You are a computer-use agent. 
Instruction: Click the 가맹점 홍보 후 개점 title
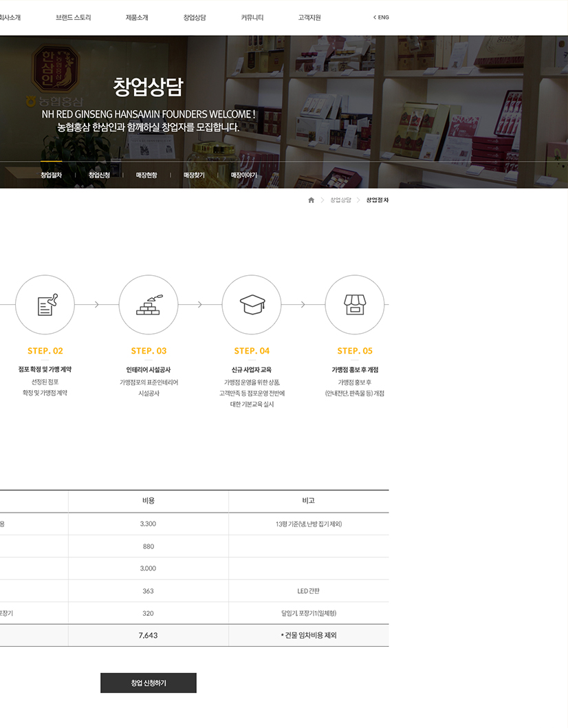click(355, 370)
